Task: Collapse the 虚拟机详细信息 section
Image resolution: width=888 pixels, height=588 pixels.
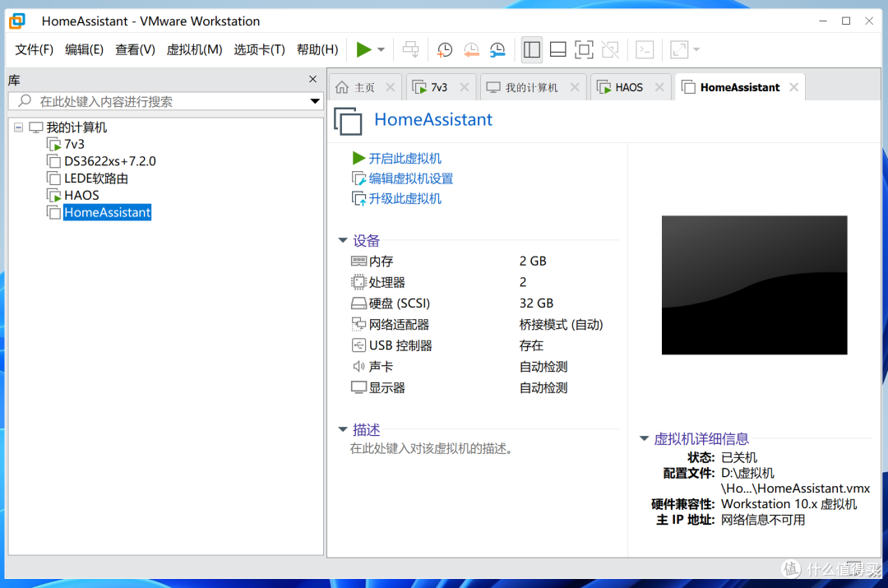Action: tap(644, 438)
